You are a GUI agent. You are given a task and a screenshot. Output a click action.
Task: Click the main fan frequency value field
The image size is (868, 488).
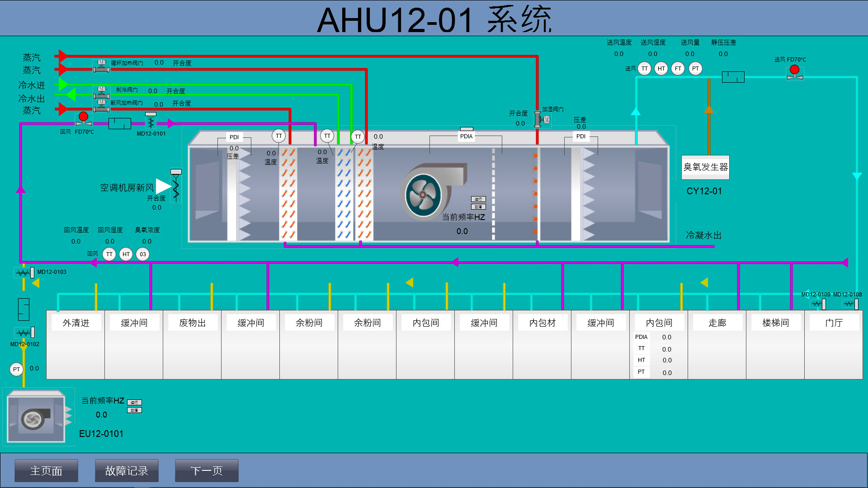point(462,231)
